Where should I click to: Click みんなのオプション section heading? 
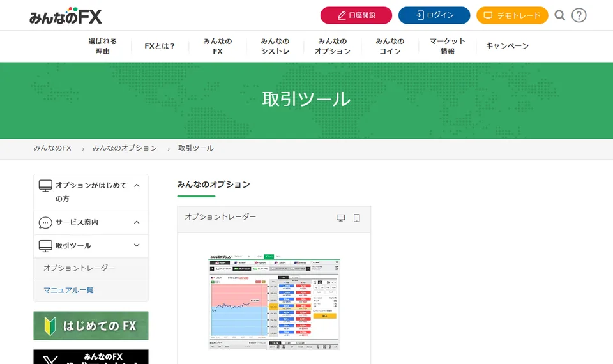pyautogui.click(x=213, y=185)
